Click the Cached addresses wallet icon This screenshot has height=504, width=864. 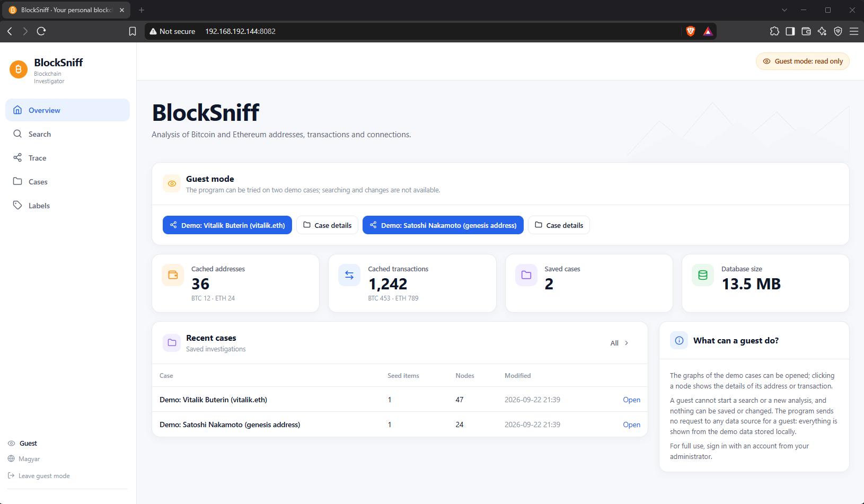point(173,275)
